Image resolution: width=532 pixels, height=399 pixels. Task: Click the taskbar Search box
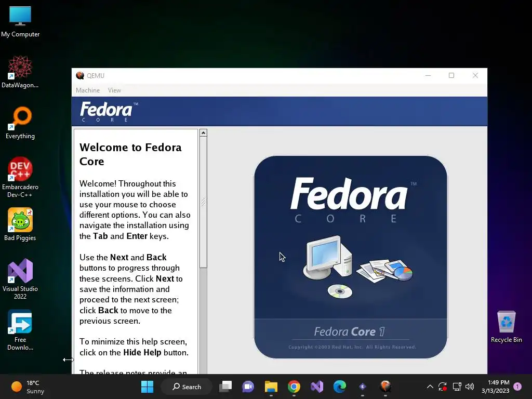coord(187,387)
